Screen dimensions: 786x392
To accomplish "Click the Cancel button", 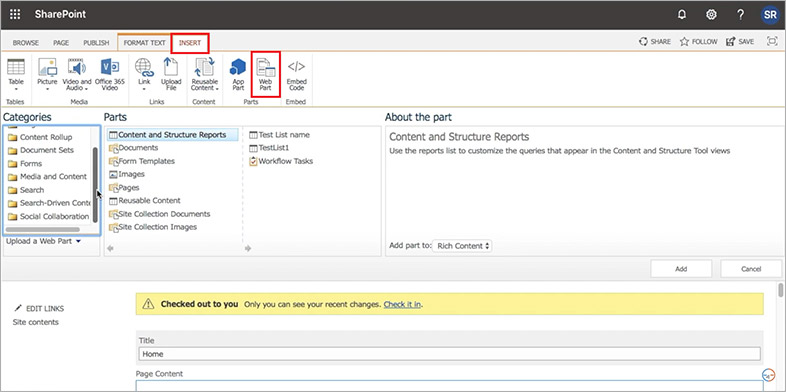I will pyautogui.click(x=751, y=269).
